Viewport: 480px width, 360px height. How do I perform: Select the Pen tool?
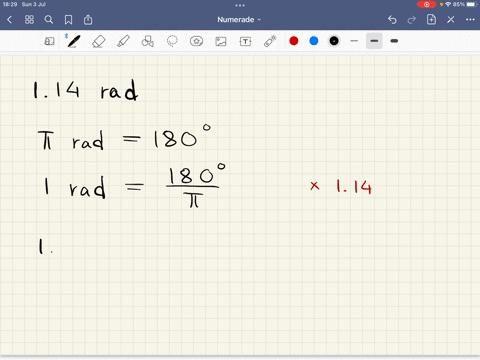[73, 41]
